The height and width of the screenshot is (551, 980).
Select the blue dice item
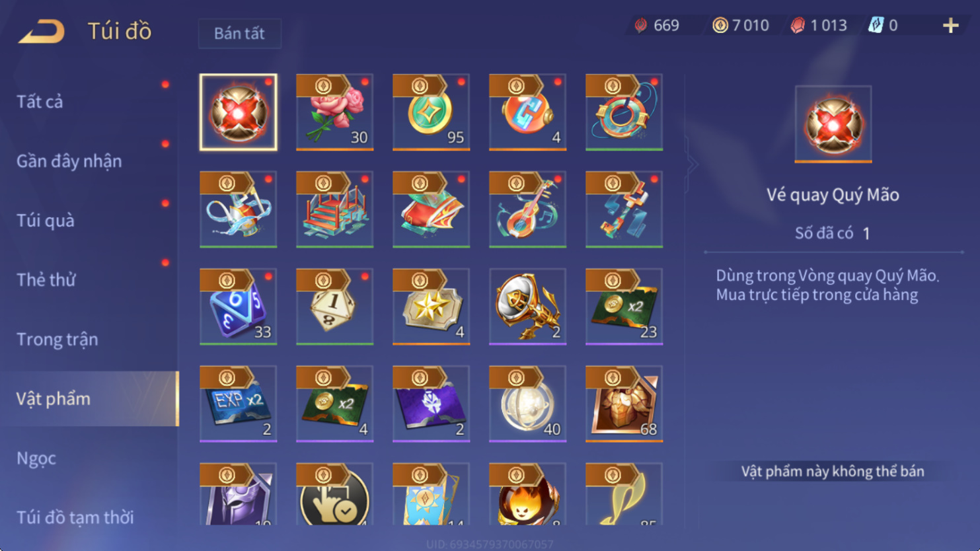(x=238, y=307)
